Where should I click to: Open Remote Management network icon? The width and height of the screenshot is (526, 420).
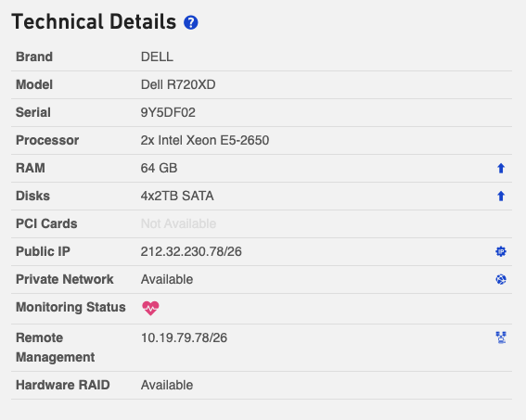(x=501, y=337)
